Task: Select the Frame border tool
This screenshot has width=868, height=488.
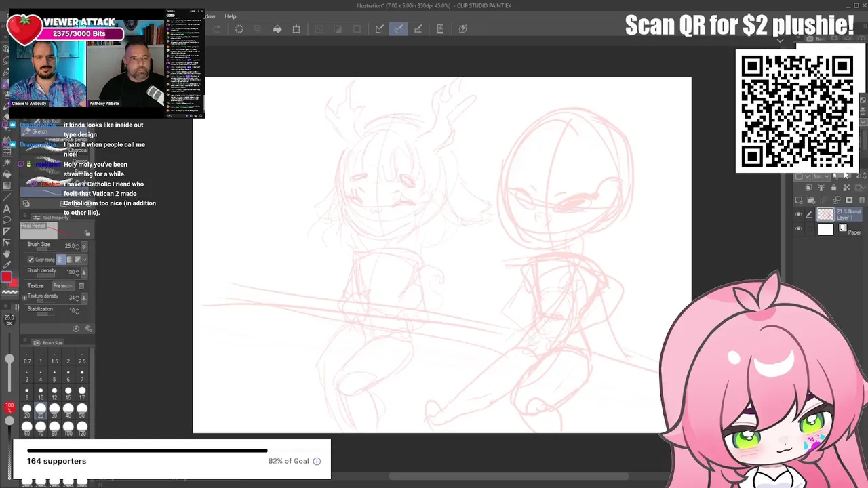Action: (7, 231)
